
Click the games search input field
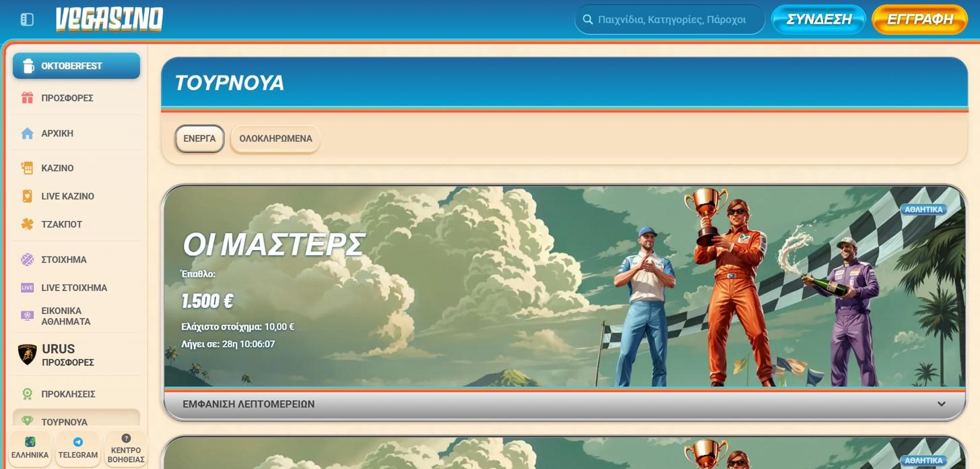(669, 20)
